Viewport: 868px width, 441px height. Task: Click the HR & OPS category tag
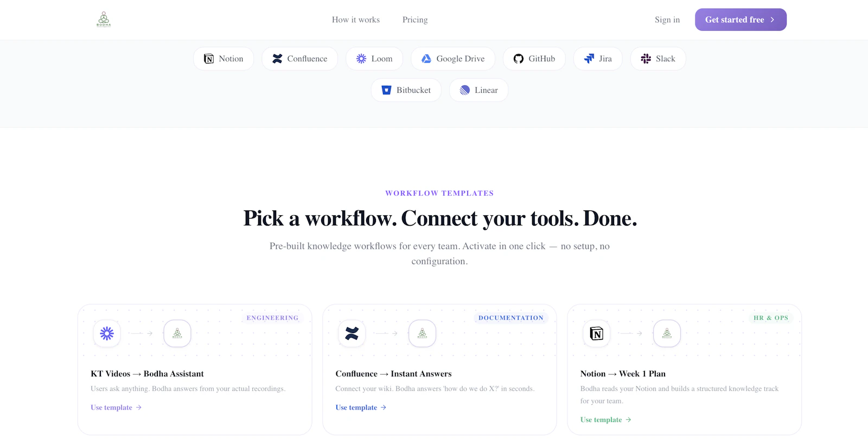(771, 318)
